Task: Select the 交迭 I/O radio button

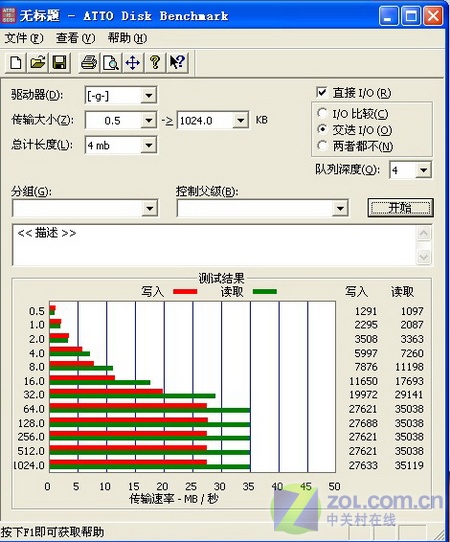Action: point(322,129)
